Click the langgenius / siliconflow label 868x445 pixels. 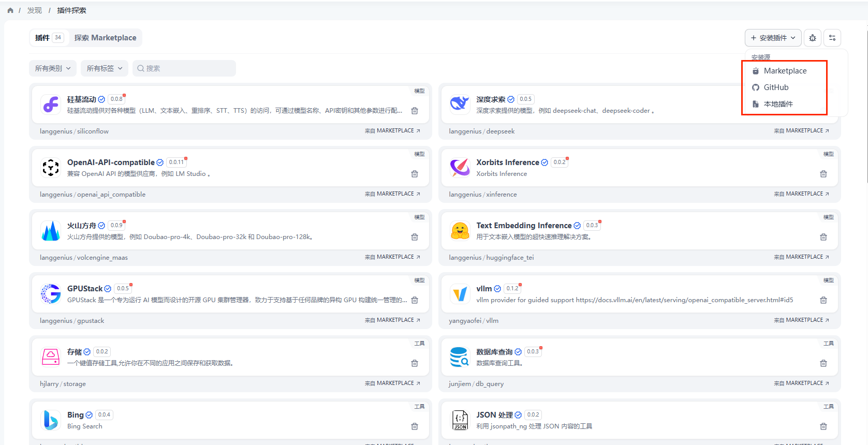(74, 131)
